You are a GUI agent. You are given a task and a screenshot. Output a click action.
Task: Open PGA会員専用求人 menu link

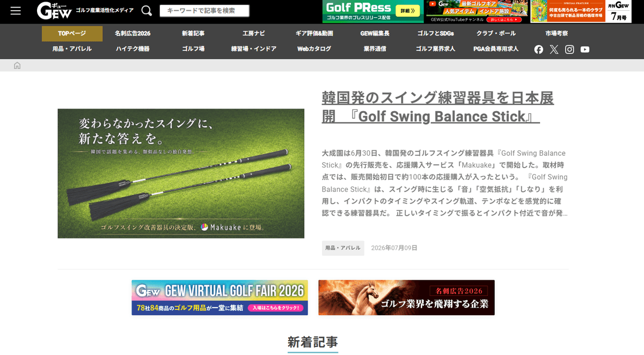[496, 49]
